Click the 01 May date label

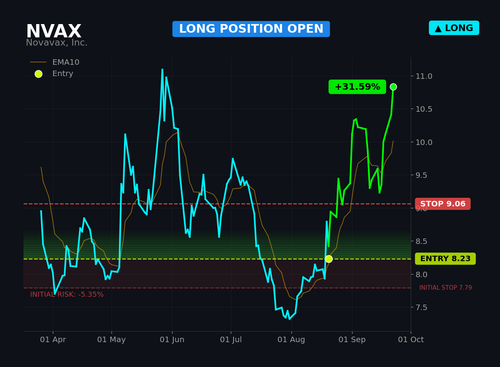pyautogui.click(x=111, y=340)
